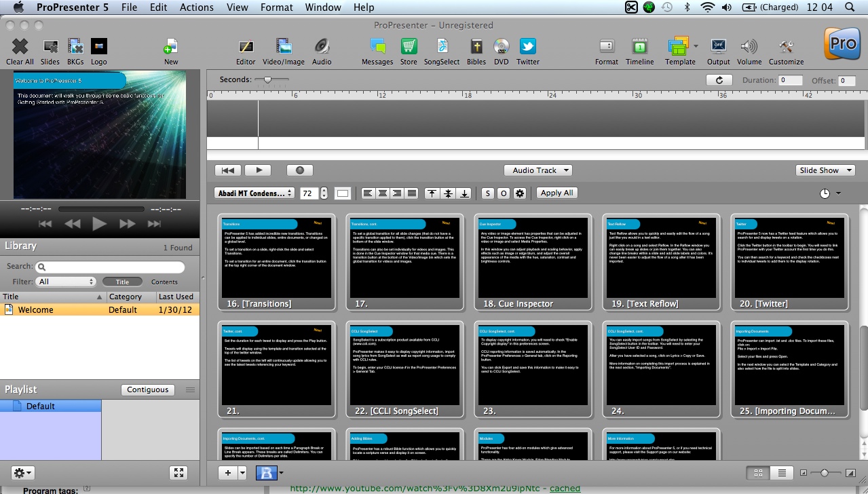Image resolution: width=868 pixels, height=494 pixels.
Task: Adjust the Seconds zoom slider
Action: pyautogui.click(x=267, y=79)
